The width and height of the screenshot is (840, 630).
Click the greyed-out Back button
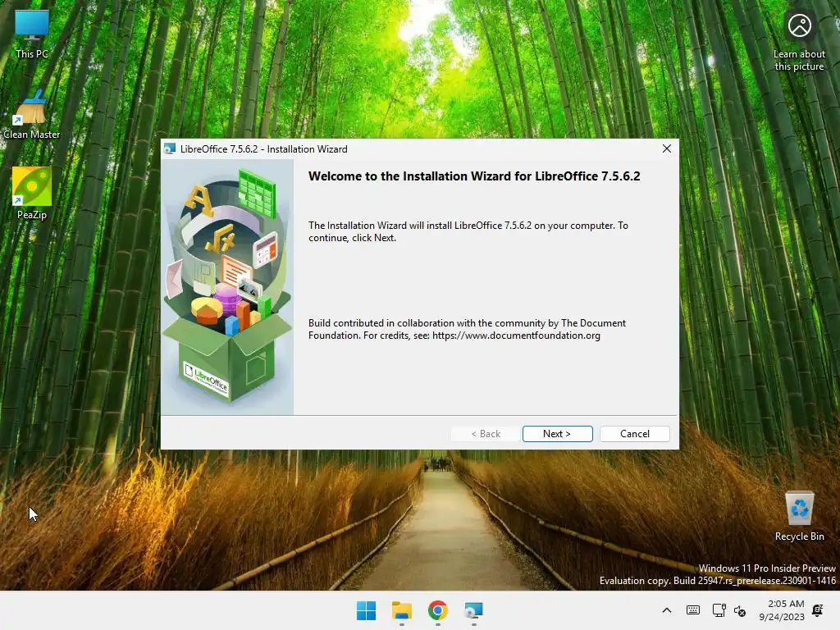pos(486,433)
